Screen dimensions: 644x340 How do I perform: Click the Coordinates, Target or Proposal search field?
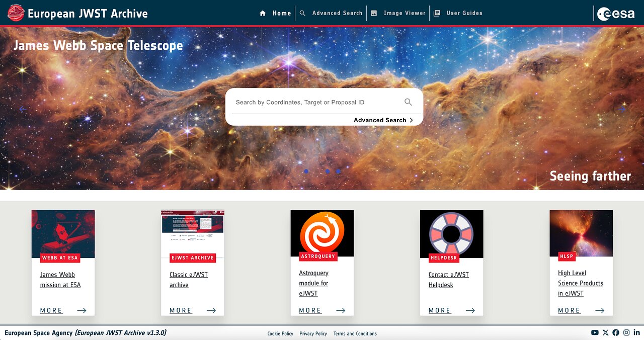tap(317, 102)
